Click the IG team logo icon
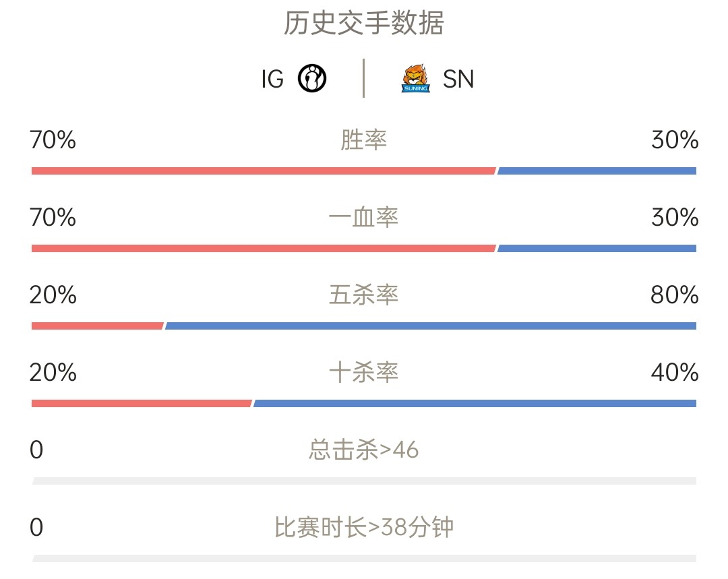The image size is (728, 579). pyautogui.click(x=312, y=78)
